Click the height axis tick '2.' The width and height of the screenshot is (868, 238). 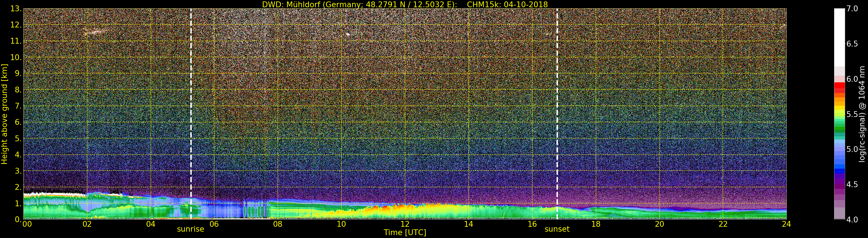18,187
